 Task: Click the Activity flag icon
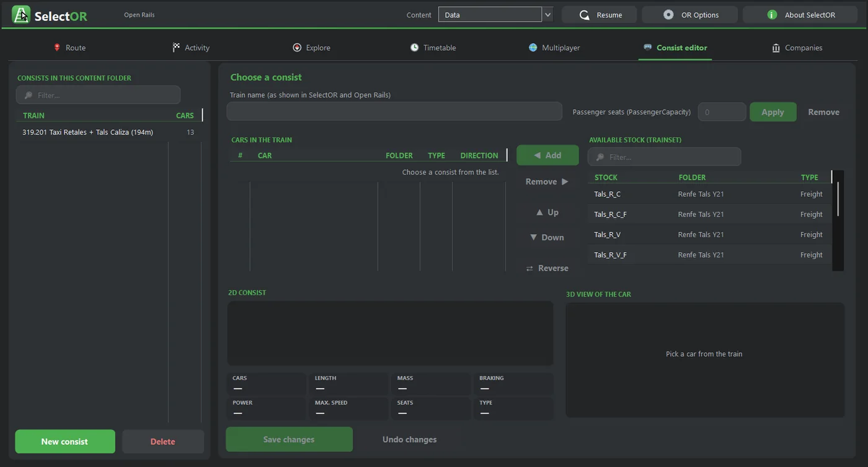point(176,48)
